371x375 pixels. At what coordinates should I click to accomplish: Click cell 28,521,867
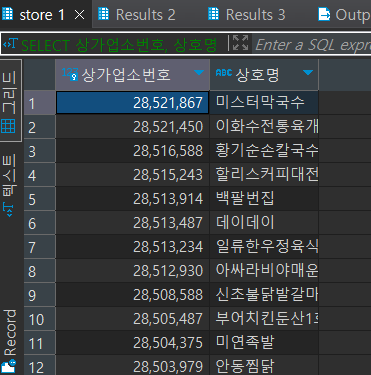pyautogui.click(x=133, y=103)
